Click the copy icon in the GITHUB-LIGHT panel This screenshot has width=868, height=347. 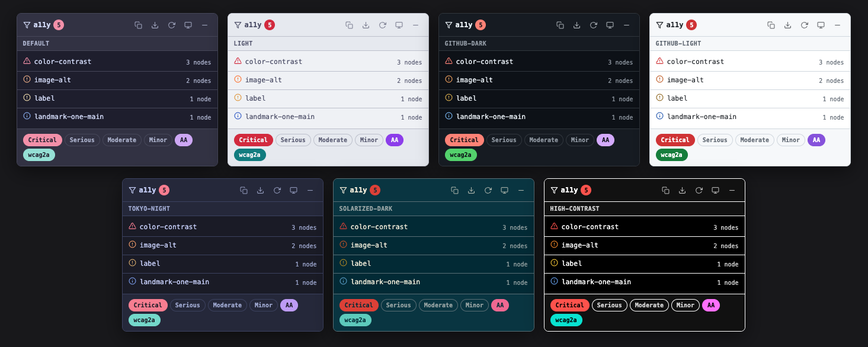pyautogui.click(x=771, y=25)
